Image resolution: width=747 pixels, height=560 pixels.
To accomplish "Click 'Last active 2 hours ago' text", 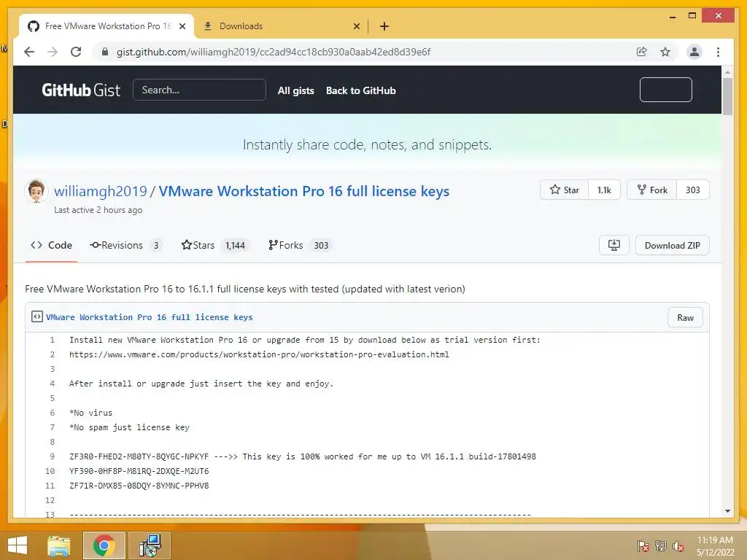I will click(x=98, y=210).
